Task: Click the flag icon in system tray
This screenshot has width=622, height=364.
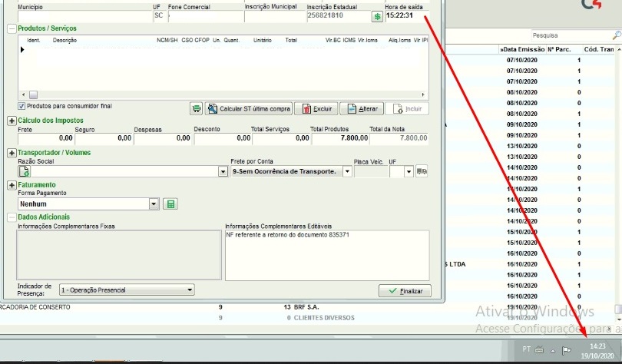Action: [566, 350]
